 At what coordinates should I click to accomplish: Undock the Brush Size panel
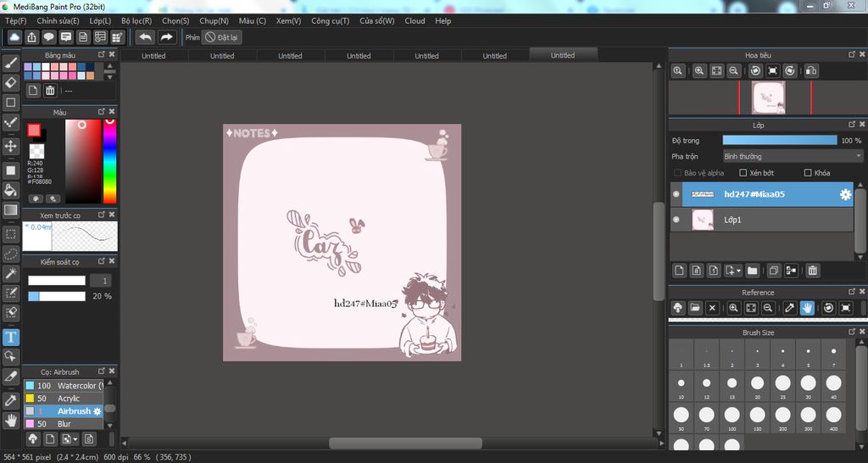tap(852, 332)
